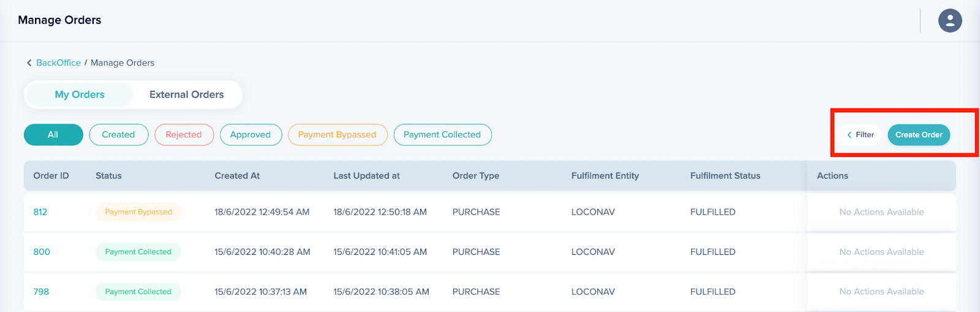The image size is (980, 312).
Task: Expand the Filter panel
Action: pos(861,135)
